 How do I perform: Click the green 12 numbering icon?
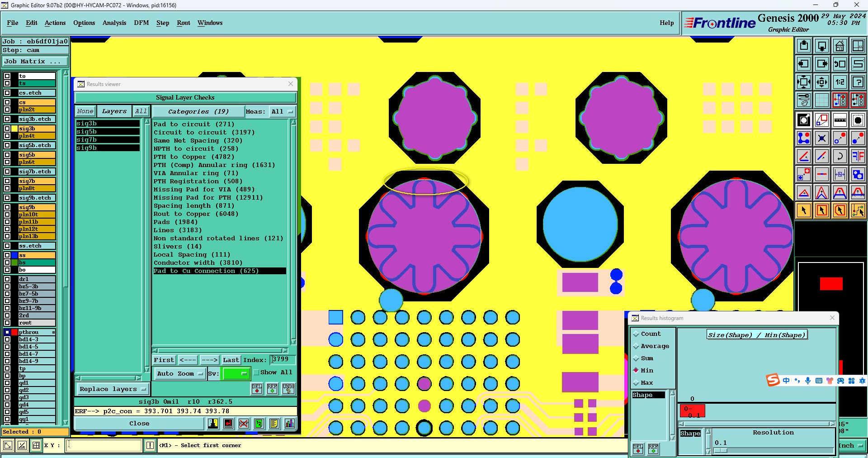pyautogui.click(x=259, y=424)
